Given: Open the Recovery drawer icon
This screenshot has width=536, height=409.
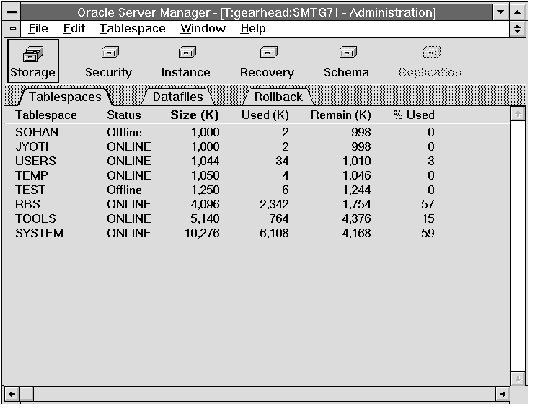Looking at the screenshot, I should [267, 62].
